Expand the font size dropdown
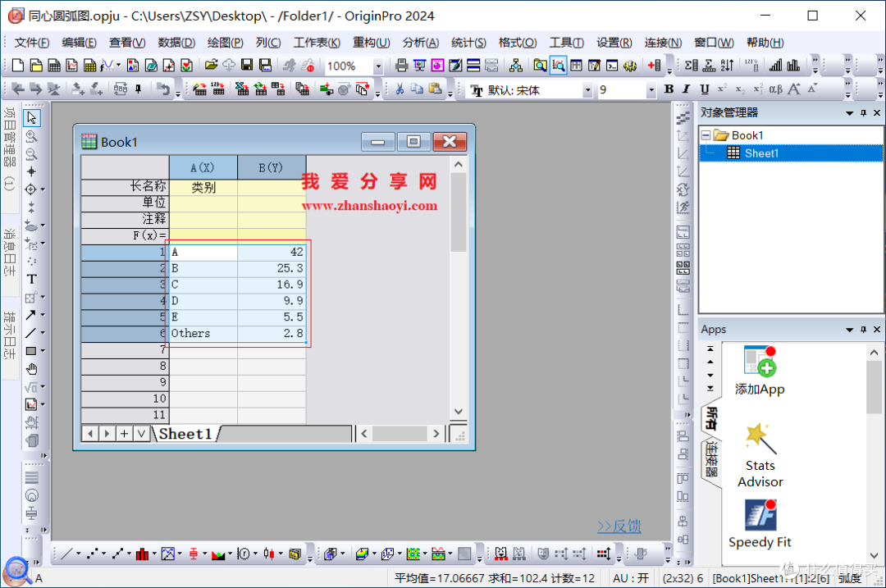886x588 pixels. click(x=651, y=90)
